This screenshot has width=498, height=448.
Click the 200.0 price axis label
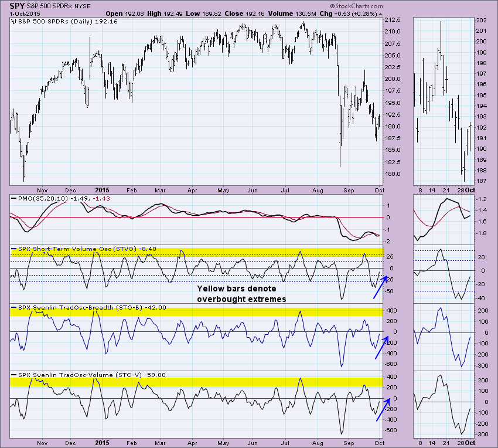click(x=393, y=79)
